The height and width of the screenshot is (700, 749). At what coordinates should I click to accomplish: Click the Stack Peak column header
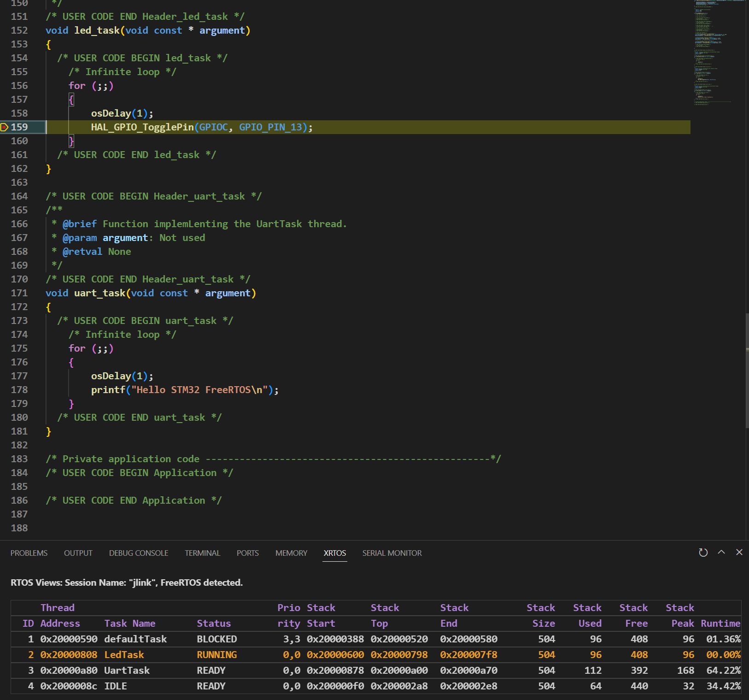tap(680, 616)
